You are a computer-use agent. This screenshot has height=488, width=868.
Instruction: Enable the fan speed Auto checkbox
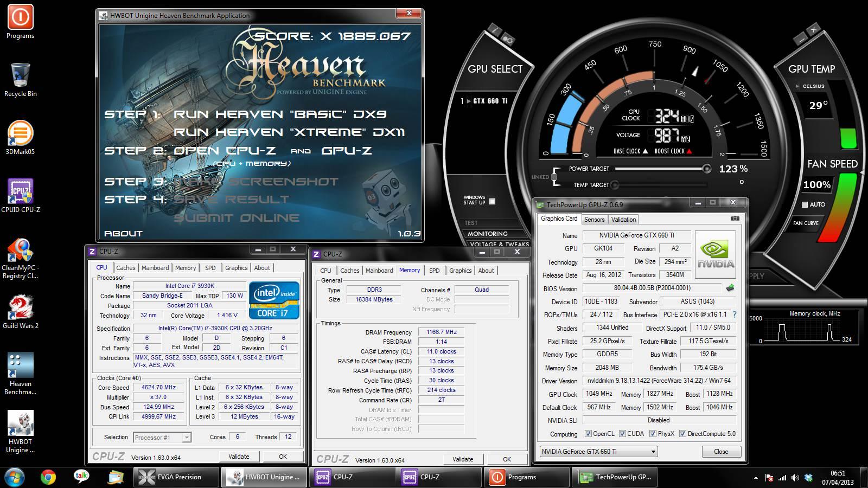[x=805, y=204]
